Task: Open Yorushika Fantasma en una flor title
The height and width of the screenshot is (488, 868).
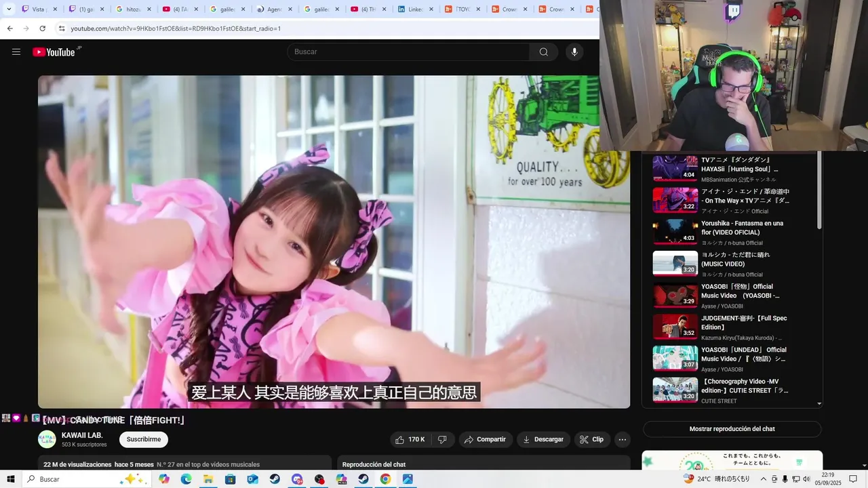Action: pos(742,228)
